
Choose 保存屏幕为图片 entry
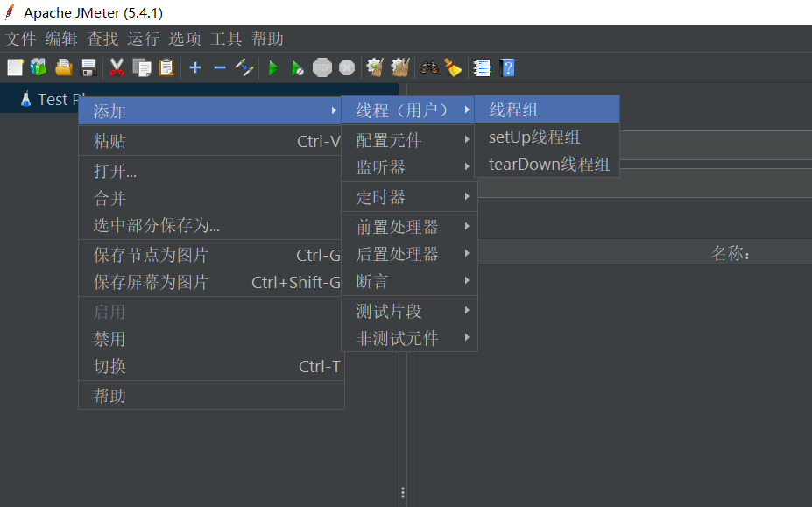tap(211, 282)
